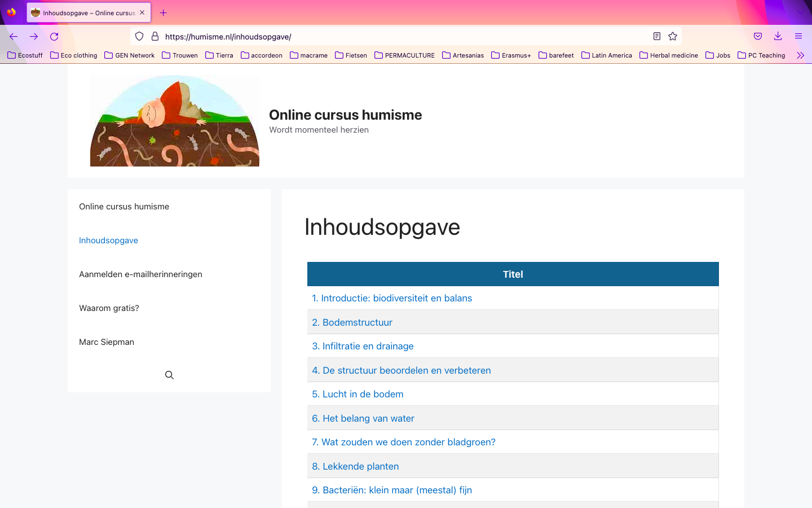This screenshot has width=812, height=508.
Task: Click the humisme header illustration
Action: [175, 121]
